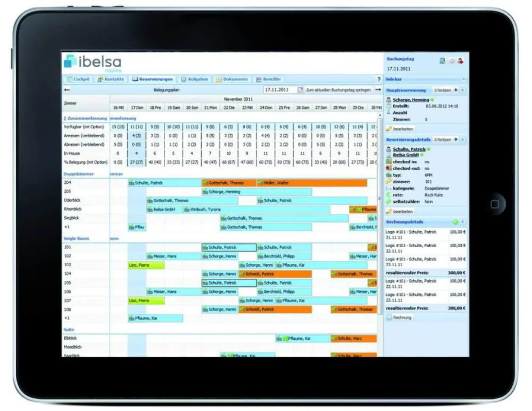Image resolution: width=532 pixels, height=411 pixels.
Task: Open the Schorge, Henning guest link
Action: tap(411, 100)
